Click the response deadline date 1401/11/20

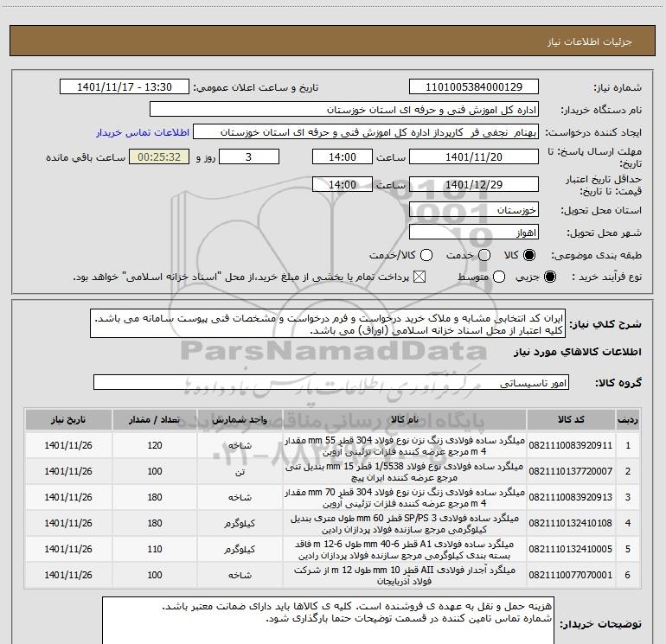tap(474, 156)
